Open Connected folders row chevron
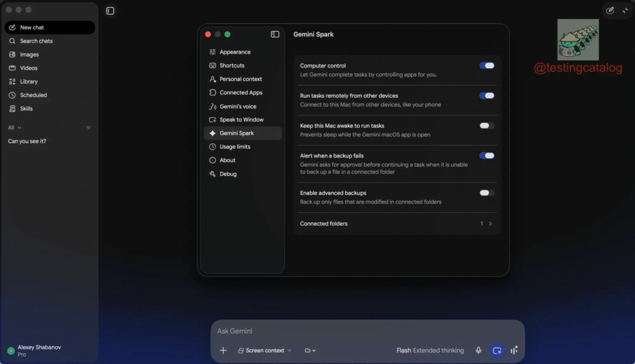This screenshot has width=635, height=364. [x=490, y=223]
